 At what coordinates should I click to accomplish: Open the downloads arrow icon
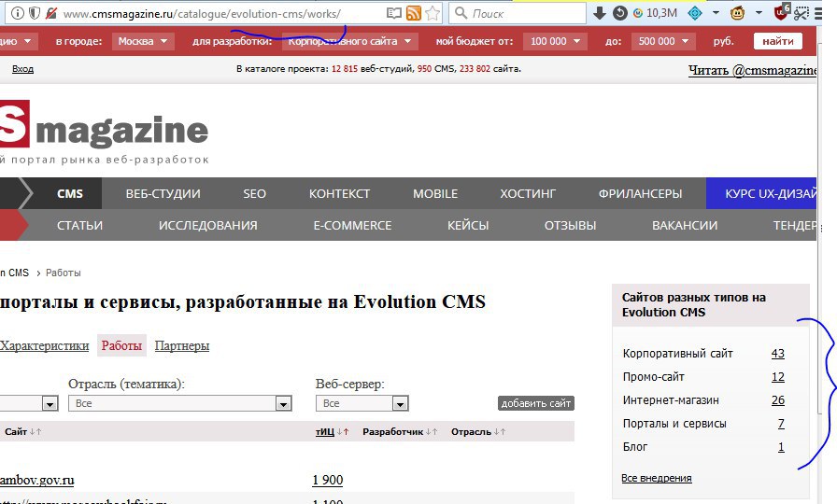(600, 13)
